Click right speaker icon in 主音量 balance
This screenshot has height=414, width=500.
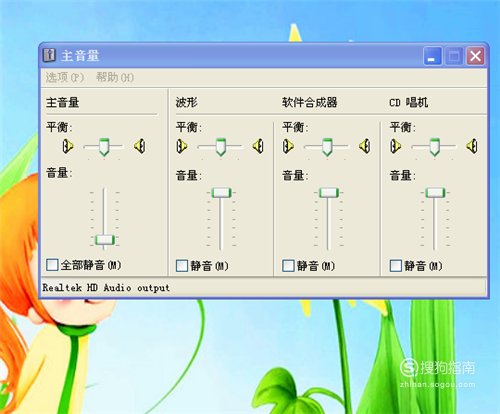pyautogui.click(x=140, y=146)
